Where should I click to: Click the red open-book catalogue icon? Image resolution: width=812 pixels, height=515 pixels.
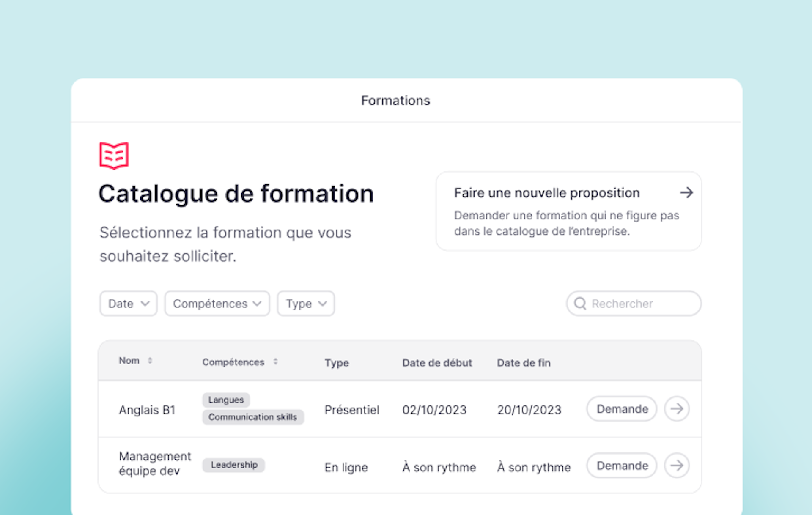tap(114, 156)
